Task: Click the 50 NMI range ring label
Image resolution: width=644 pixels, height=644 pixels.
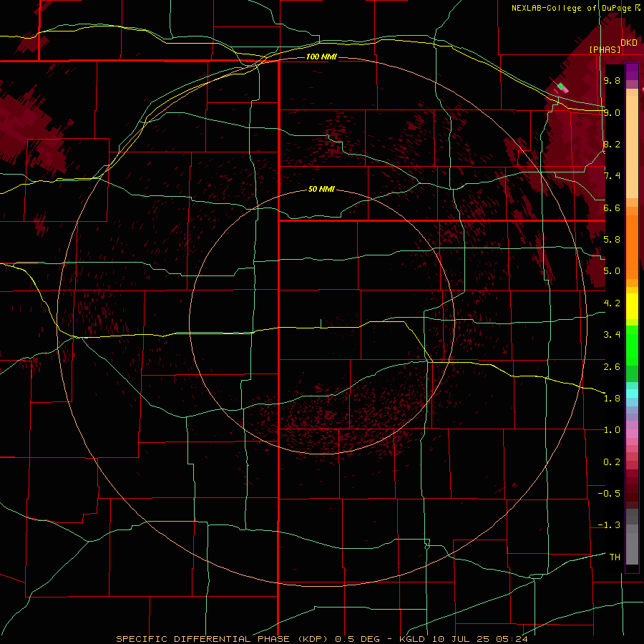Action: [x=321, y=189]
